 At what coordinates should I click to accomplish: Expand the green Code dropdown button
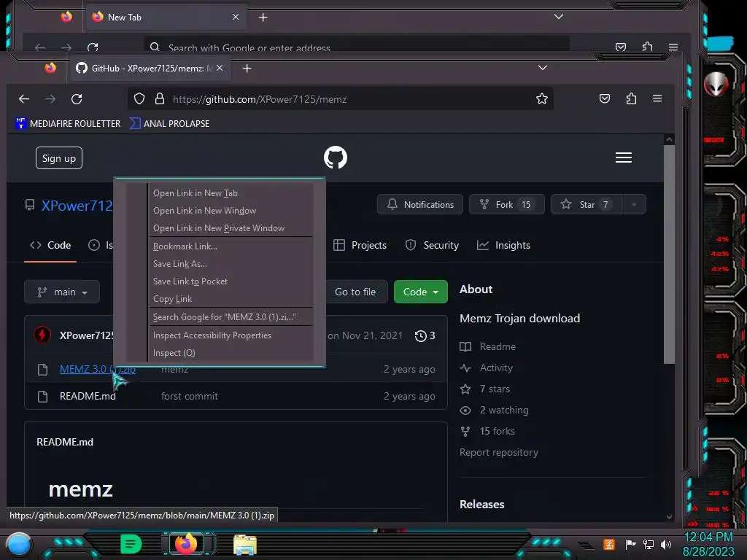pyautogui.click(x=421, y=292)
